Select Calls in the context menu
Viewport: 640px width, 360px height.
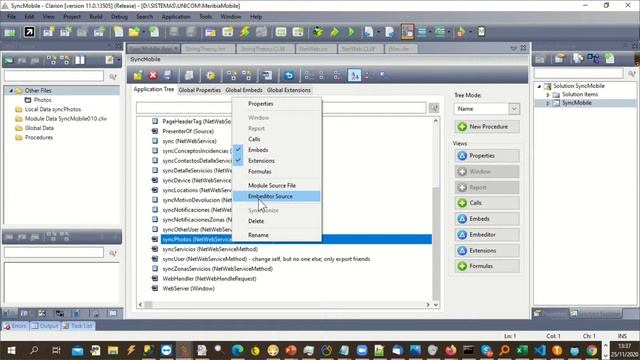pos(254,139)
